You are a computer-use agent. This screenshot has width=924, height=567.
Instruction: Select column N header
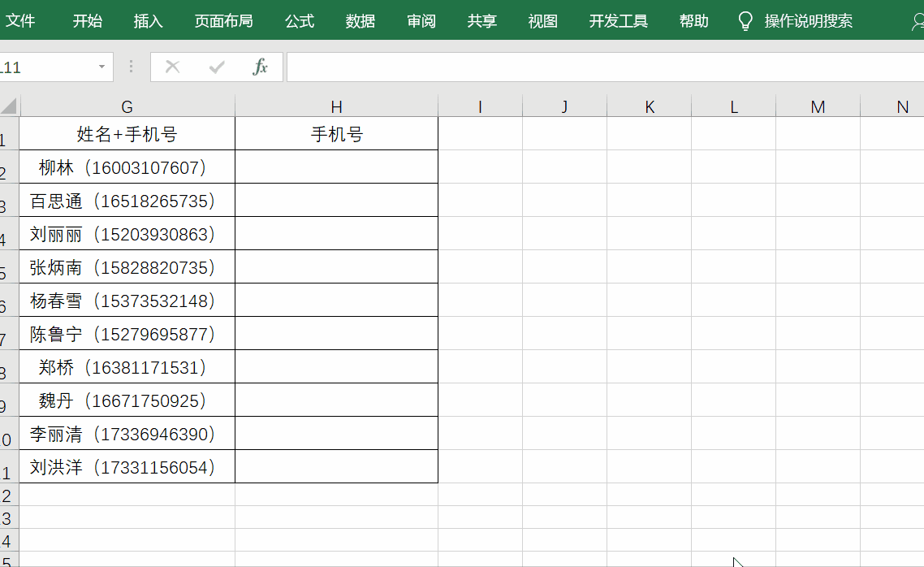[x=892, y=106]
